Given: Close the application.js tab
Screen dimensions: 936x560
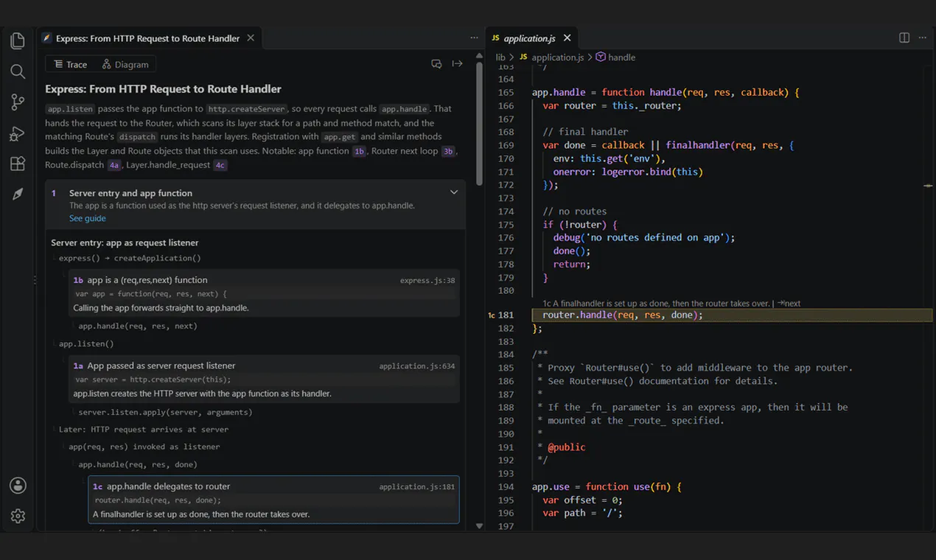Looking at the screenshot, I should coord(567,38).
